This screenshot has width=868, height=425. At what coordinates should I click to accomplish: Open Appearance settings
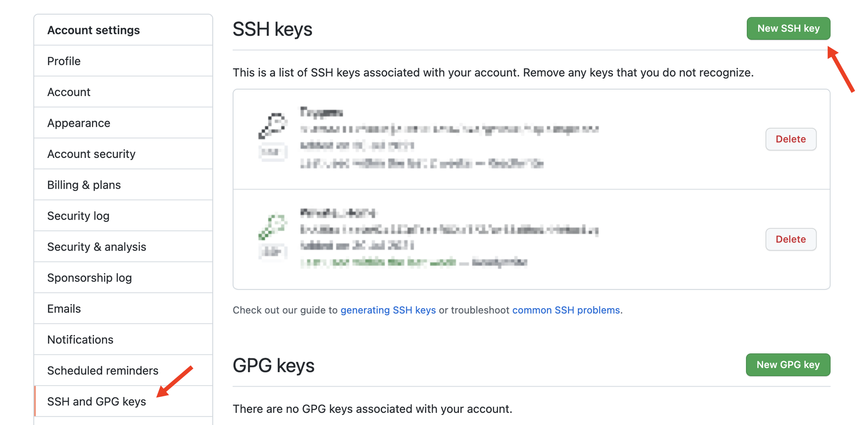pos(123,123)
